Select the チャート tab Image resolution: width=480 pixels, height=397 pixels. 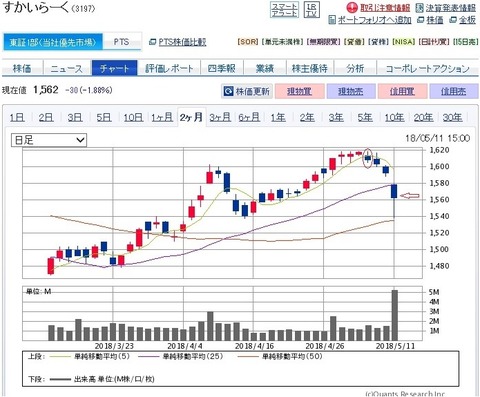pyautogui.click(x=114, y=68)
